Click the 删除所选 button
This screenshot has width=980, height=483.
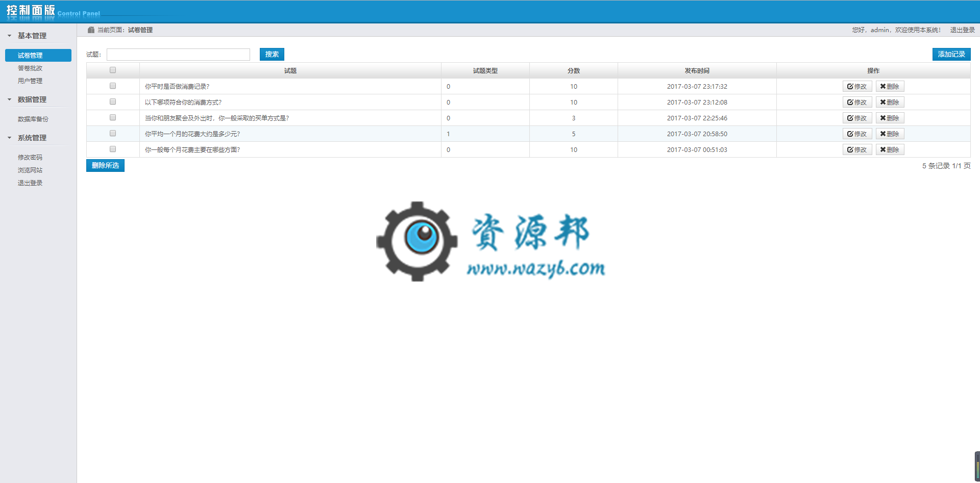[105, 166]
